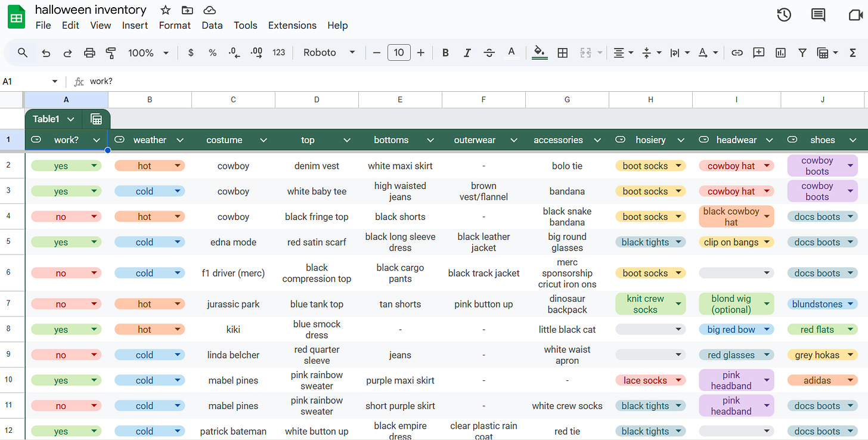The height and width of the screenshot is (440, 868).
Task: Open the table view icon beside Table1
Action: point(96,119)
